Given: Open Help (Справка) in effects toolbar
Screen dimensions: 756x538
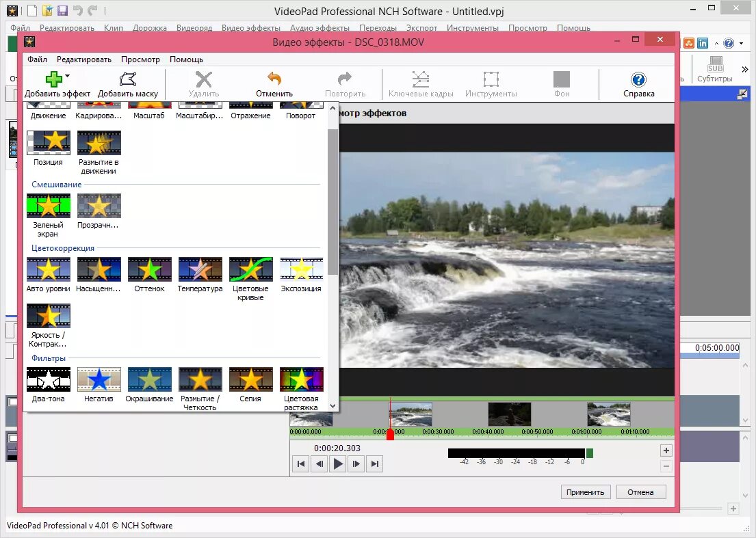Looking at the screenshot, I should click(638, 84).
